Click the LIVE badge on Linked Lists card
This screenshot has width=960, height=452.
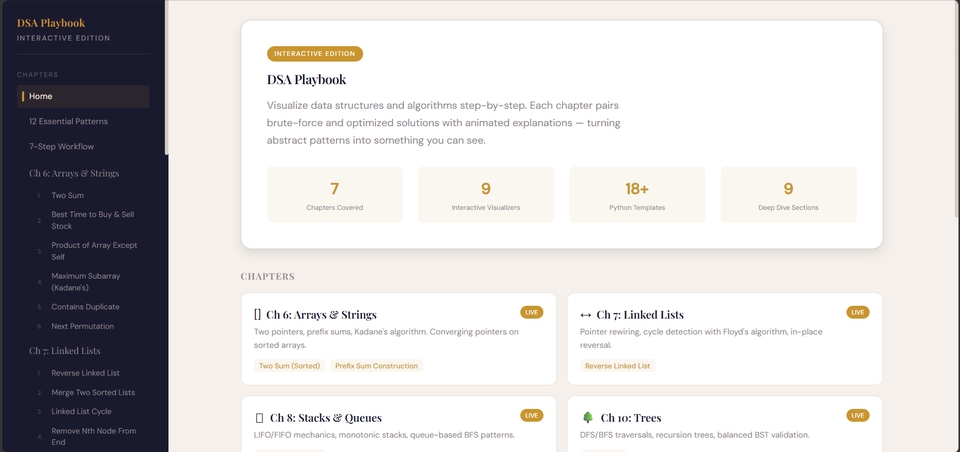(x=858, y=312)
